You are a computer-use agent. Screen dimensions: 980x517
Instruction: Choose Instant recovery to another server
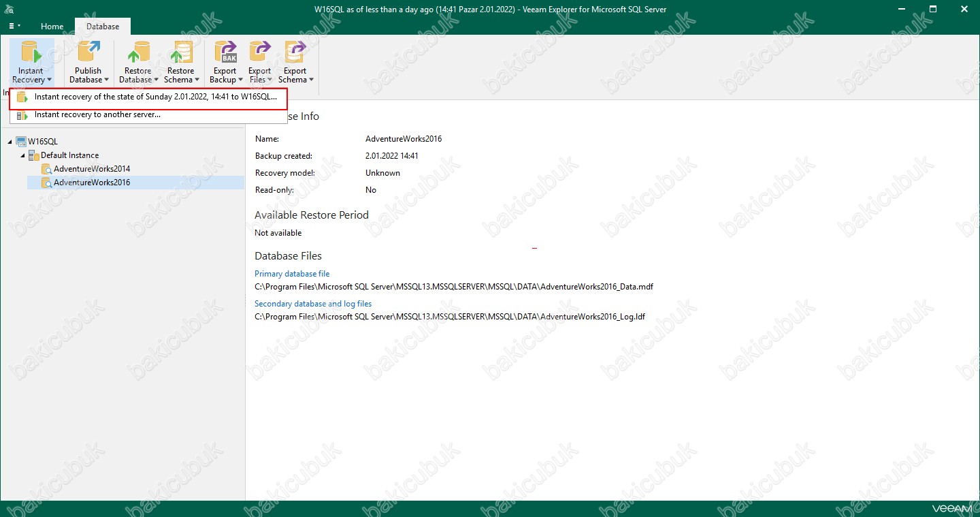pyautogui.click(x=148, y=114)
